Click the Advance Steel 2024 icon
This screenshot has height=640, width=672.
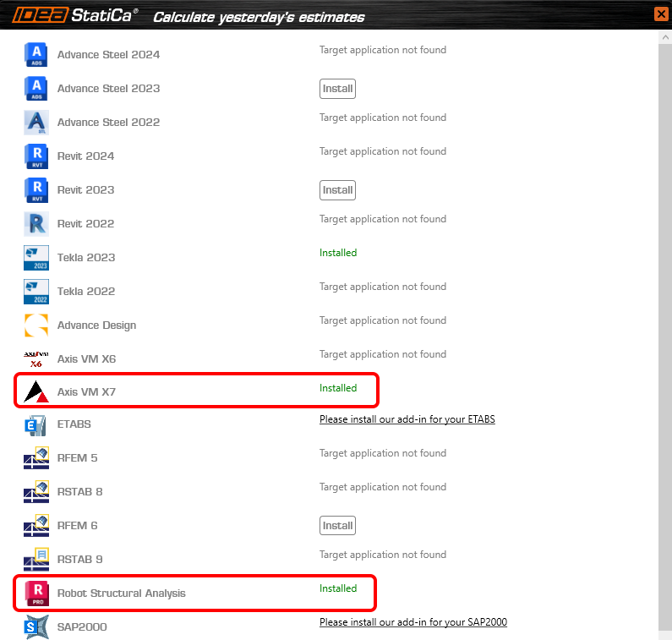pos(36,55)
